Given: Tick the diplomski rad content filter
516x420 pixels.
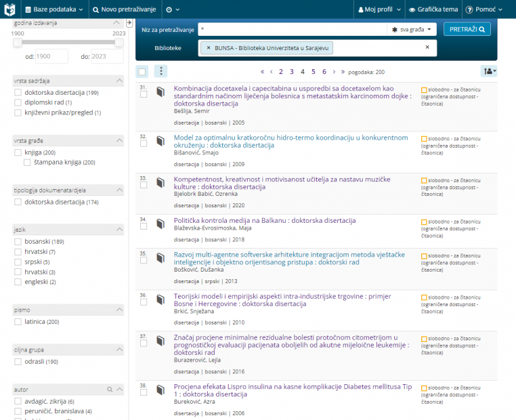Looking at the screenshot, I should (x=18, y=102).
